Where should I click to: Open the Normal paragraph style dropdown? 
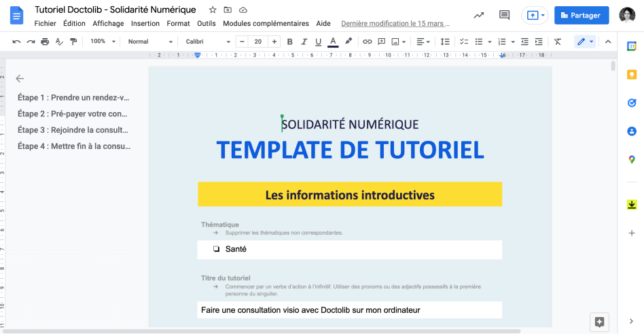pyautogui.click(x=150, y=41)
